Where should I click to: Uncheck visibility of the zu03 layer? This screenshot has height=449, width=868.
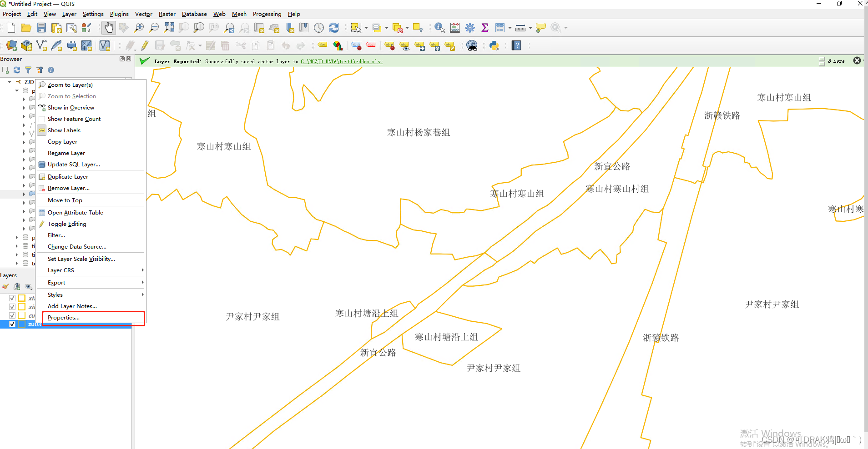tap(12, 324)
